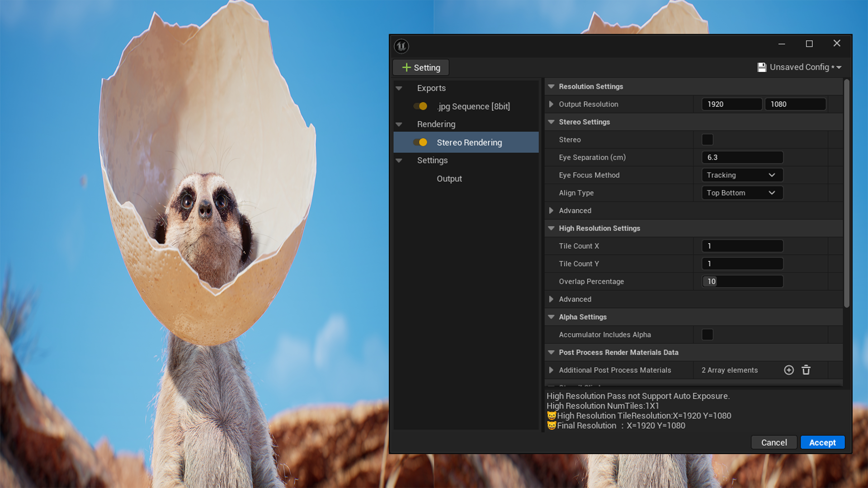The height and width of the screenshot is (488, 868).
Task: Expand Advanced under High Resolution Settings
Action: point(551,299)
